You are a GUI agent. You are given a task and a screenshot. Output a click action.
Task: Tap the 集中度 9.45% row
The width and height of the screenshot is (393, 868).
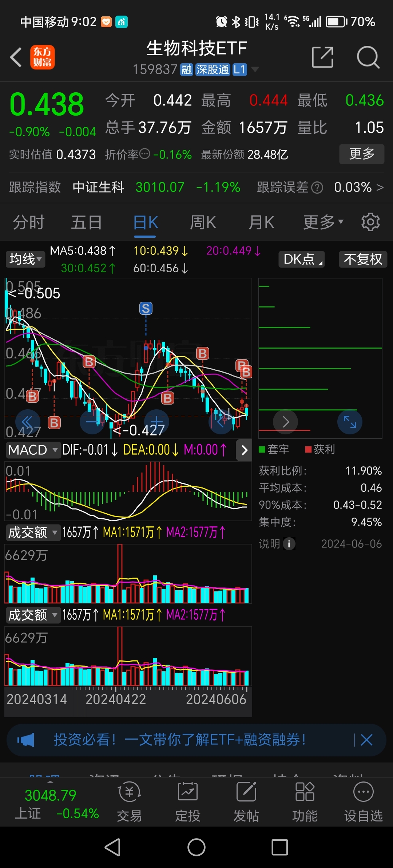click(320, 522)
